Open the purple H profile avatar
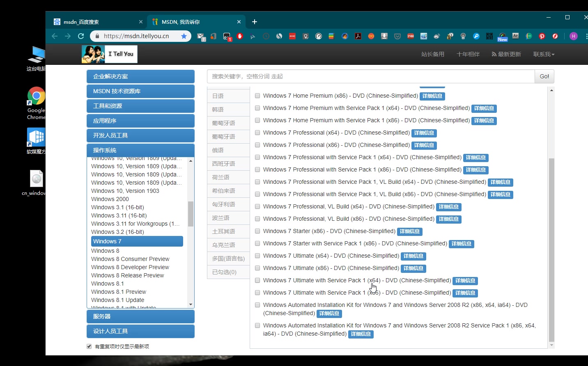Screen dimensions: 588x366 (574, 36)
